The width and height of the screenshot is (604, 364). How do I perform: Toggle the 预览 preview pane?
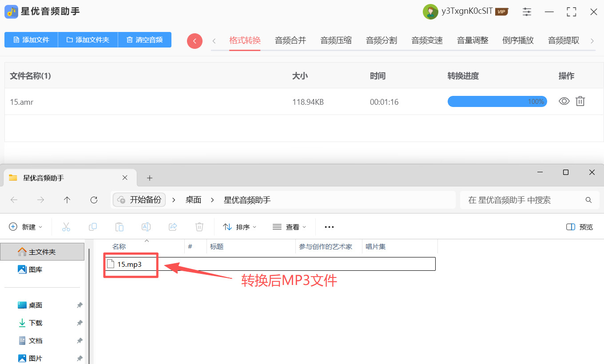[580, 227]
